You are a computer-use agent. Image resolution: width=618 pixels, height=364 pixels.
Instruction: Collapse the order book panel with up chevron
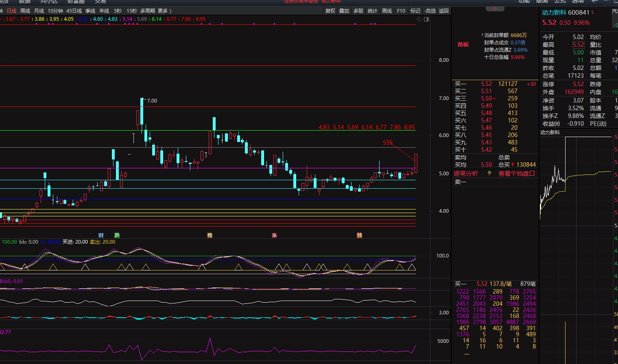click(495, 9)
